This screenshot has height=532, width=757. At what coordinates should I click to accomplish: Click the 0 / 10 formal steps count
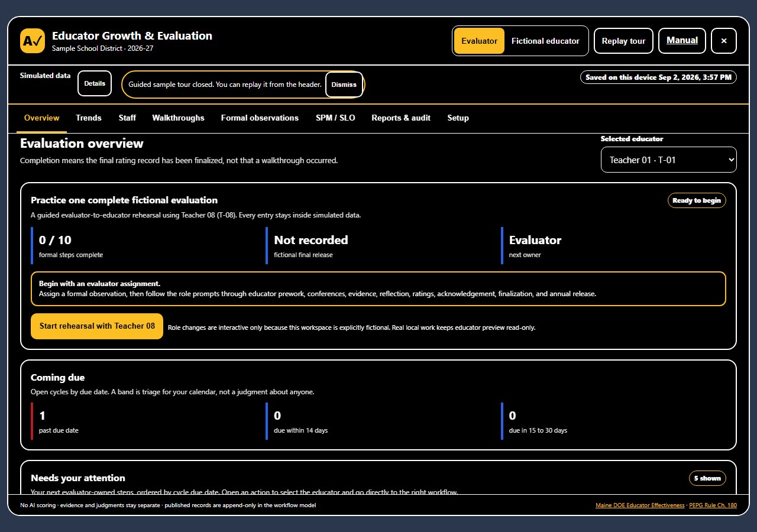(x=55, y=240)
